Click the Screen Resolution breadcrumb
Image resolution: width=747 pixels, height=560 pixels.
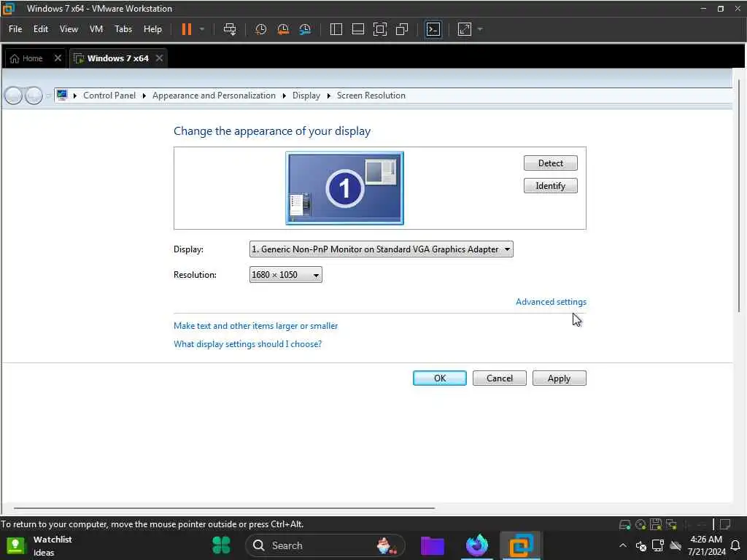(371, 96)
